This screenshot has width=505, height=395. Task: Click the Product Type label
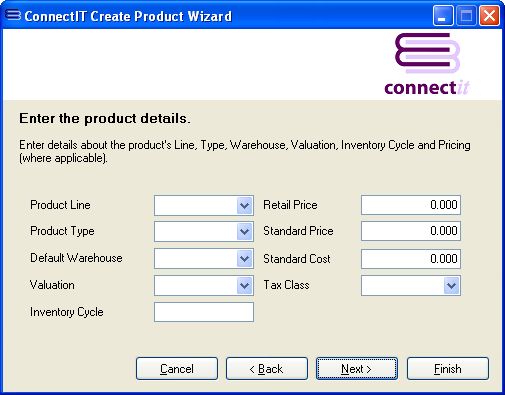tap(62, 231)
